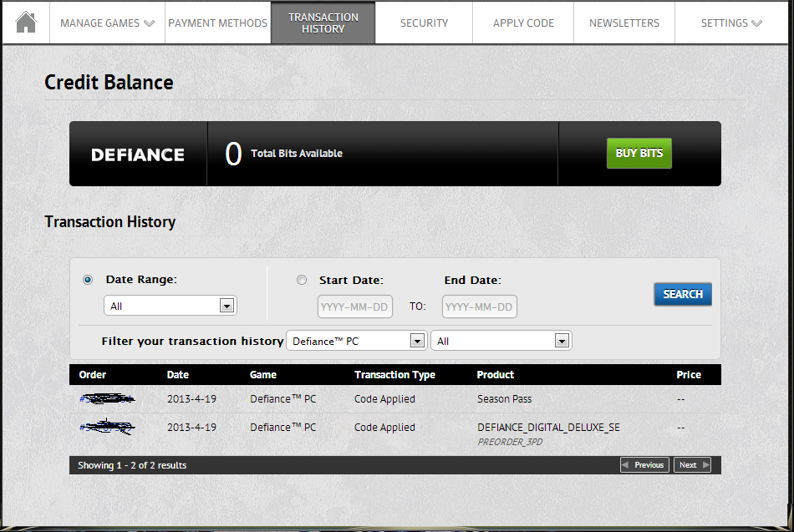Click the Buy Bits button

(639, 153)
